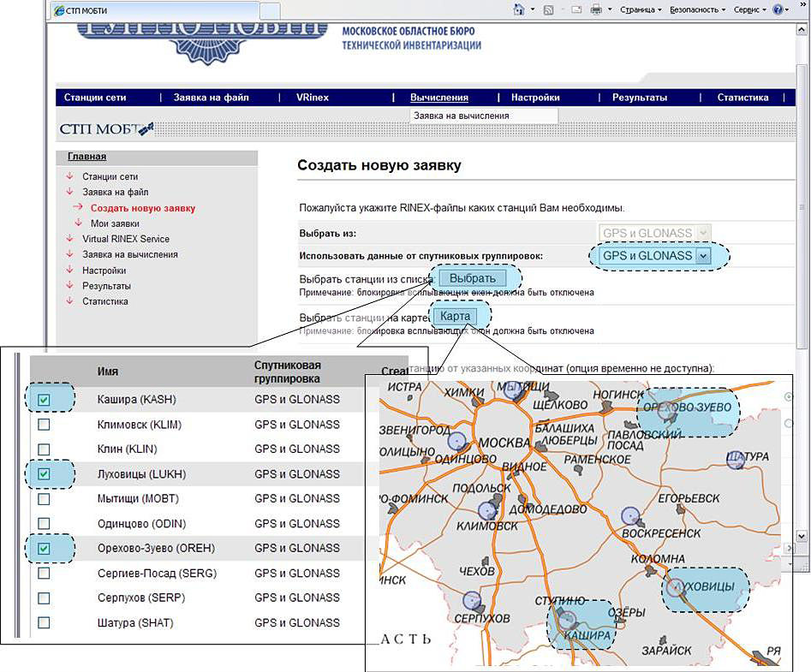Viewport: 811px width, 672px height.
Task: Click the Одинцово station marker on map
Action: point(457,441)
